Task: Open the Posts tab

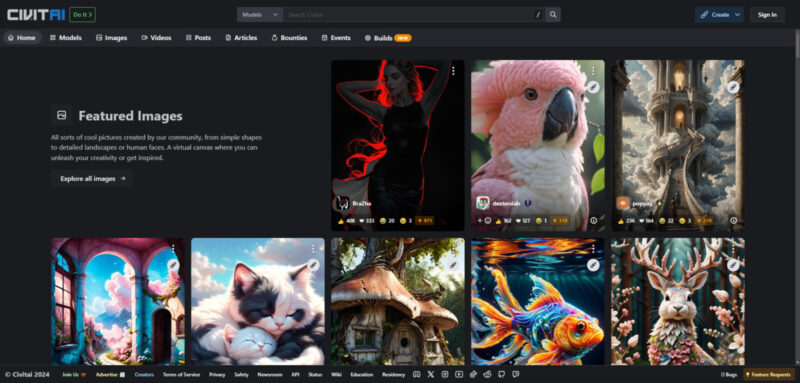Action: point(198,38)
